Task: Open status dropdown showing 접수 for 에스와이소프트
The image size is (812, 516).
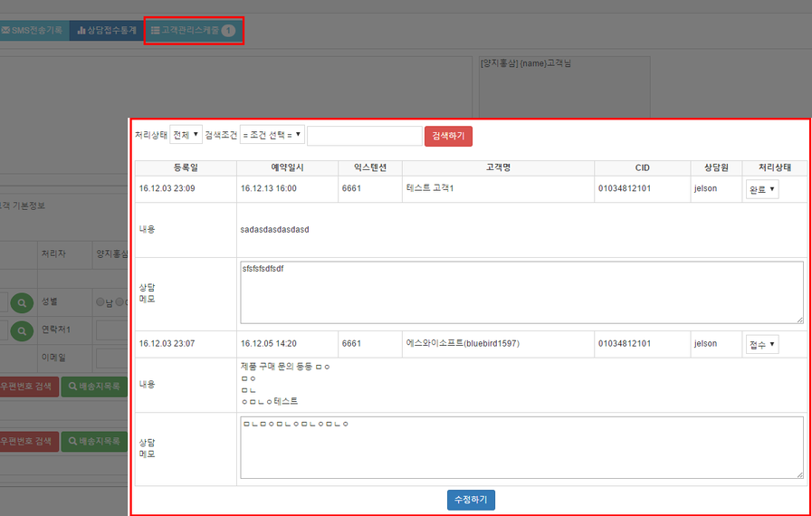Action: coord(762,344)
